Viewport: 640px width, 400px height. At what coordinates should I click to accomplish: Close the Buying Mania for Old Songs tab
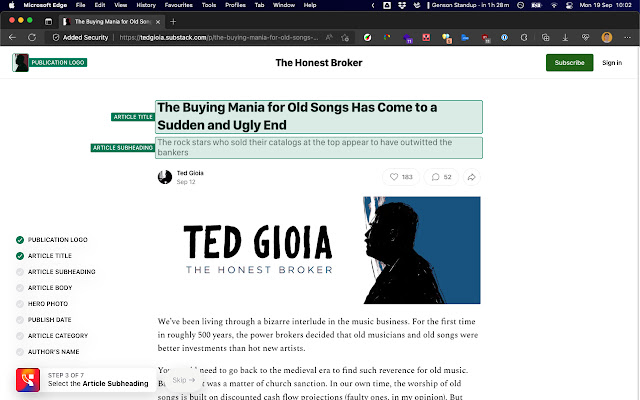coord(158,22)
